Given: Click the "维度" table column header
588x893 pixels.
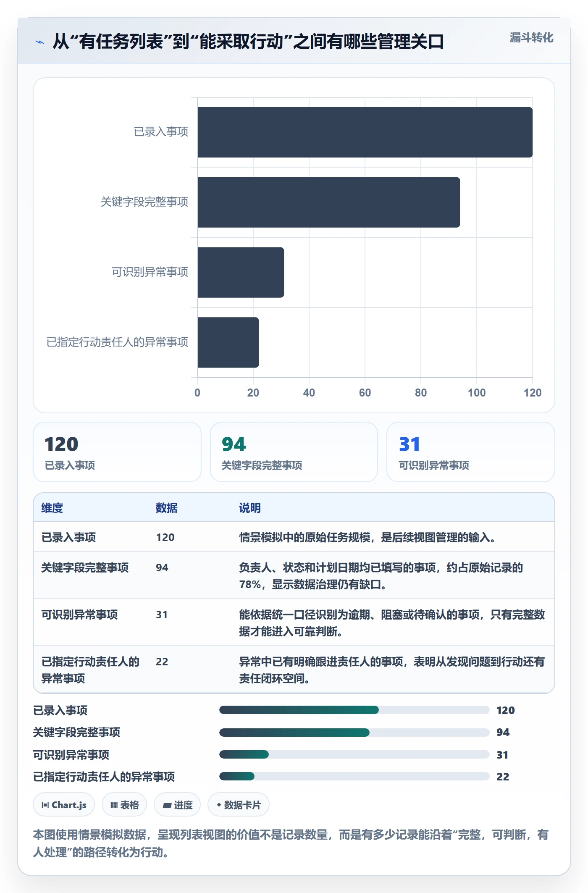Looking at the screenshot, I should [52, 508].
